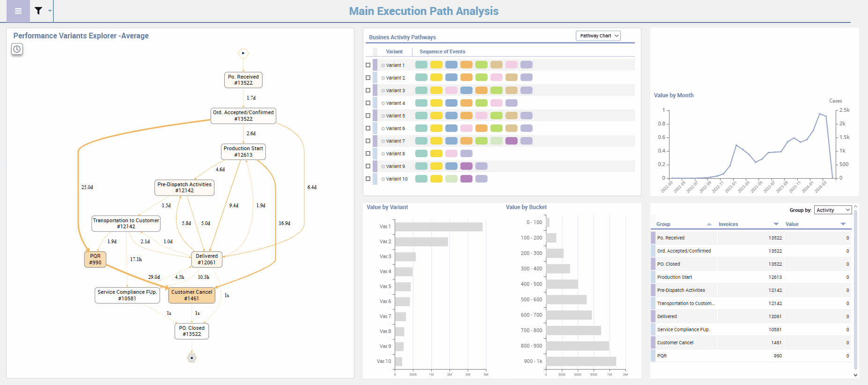Select the Variant 5 checkbox

368,116
